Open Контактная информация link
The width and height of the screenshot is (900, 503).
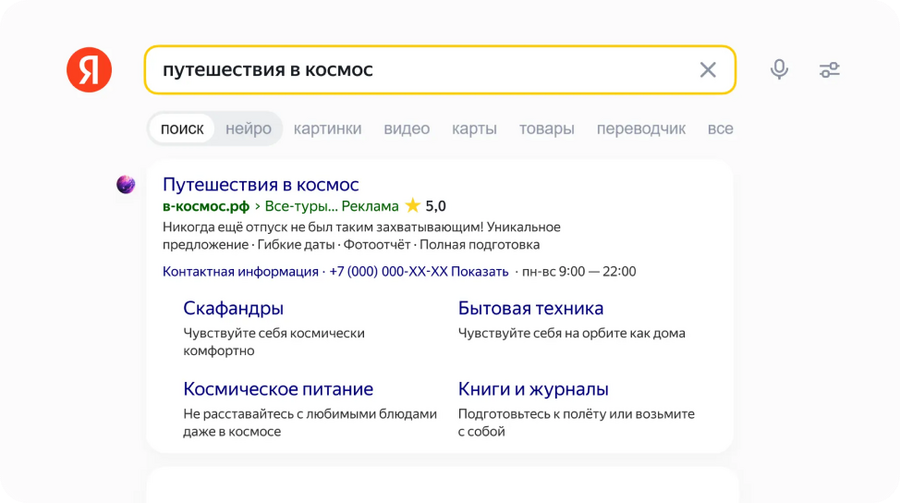click(x=240, y=272)
